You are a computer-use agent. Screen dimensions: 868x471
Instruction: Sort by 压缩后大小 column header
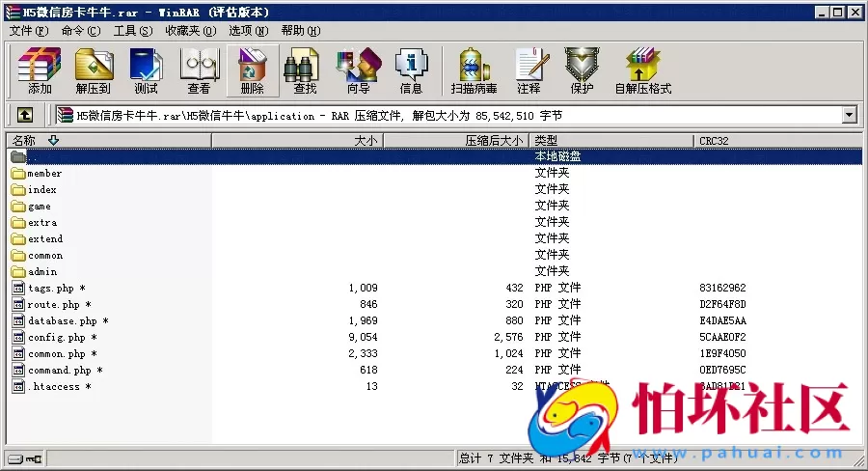point(456,141)
